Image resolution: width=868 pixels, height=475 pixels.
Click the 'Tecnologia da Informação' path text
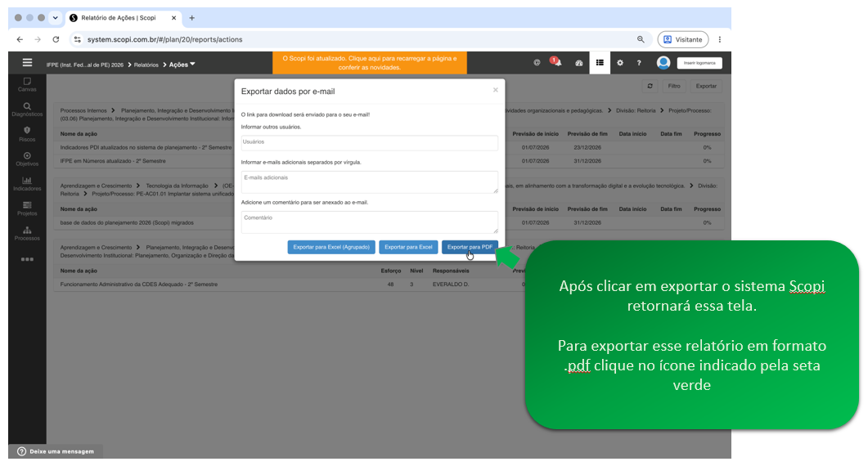[178, 186]
